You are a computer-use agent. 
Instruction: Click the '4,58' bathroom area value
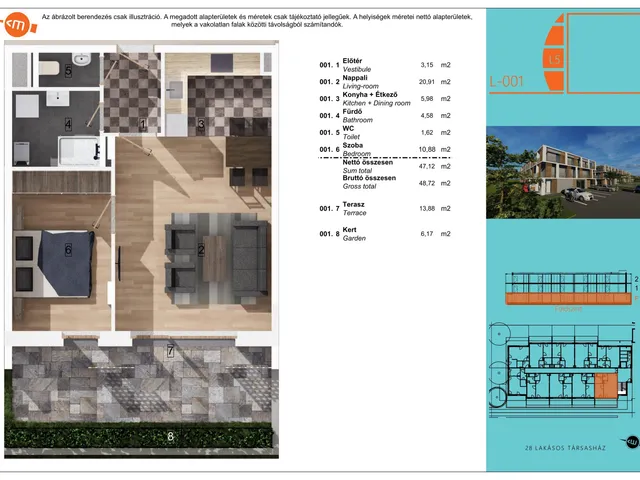(x=427, y=116)
